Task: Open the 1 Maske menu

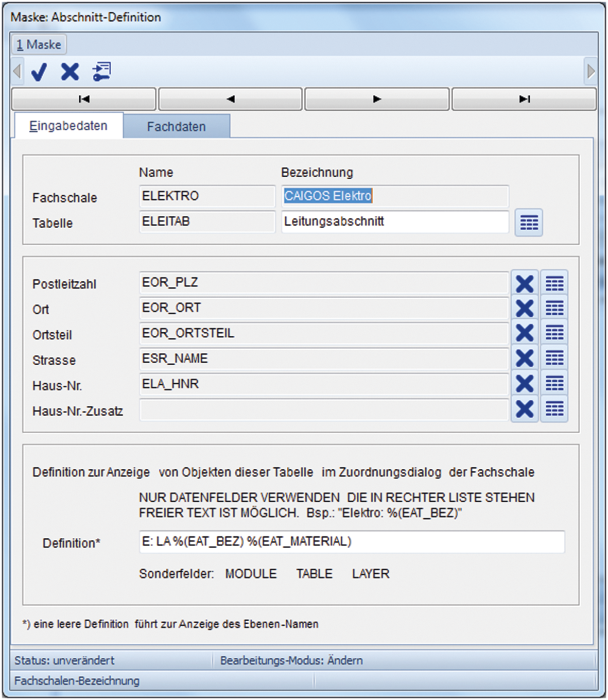Action: [39, 45]
